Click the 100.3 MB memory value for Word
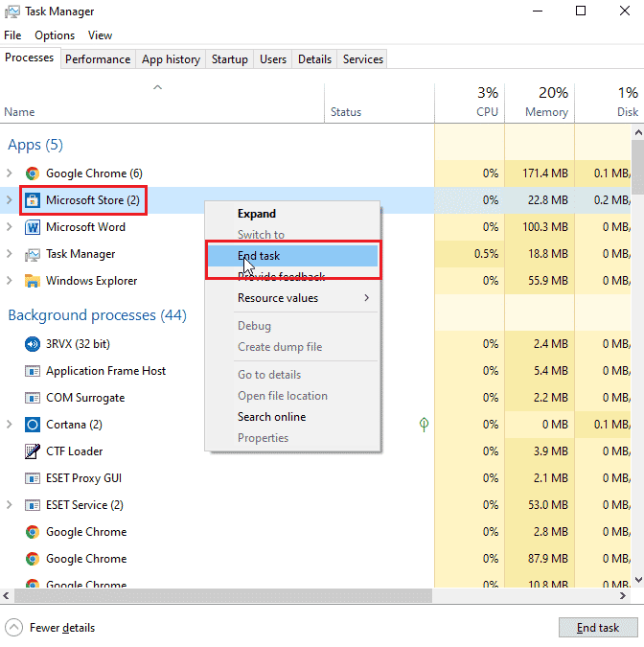Screen dimensions: 644x647 [545, 227]
